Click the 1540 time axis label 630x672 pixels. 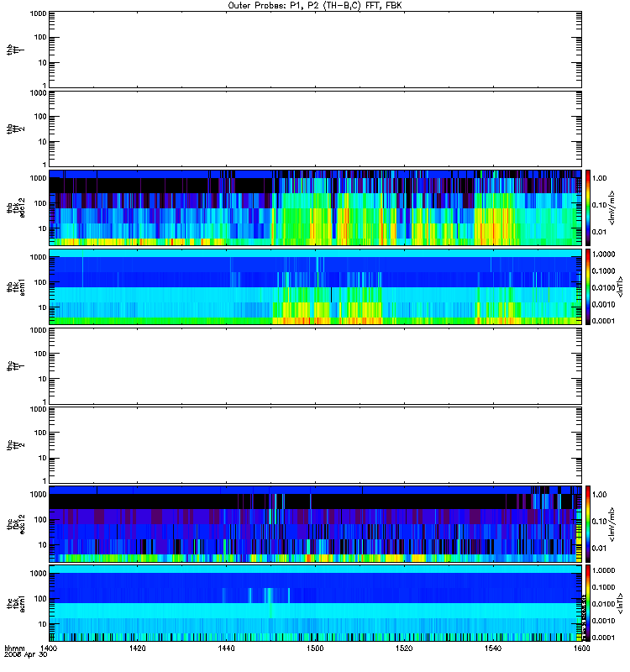click(493, 648)
